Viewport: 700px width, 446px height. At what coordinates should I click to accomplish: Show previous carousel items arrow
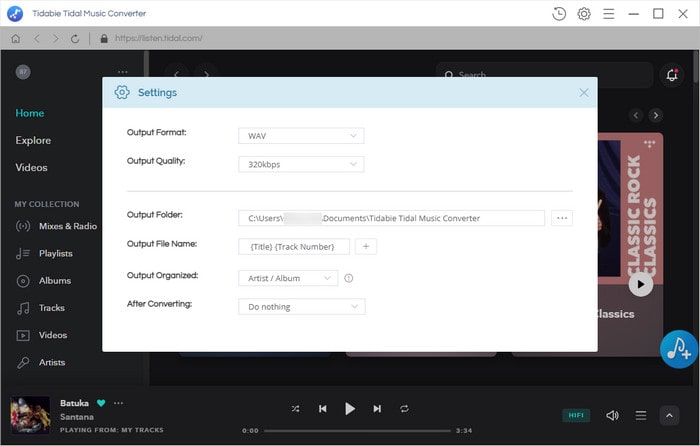636,116
